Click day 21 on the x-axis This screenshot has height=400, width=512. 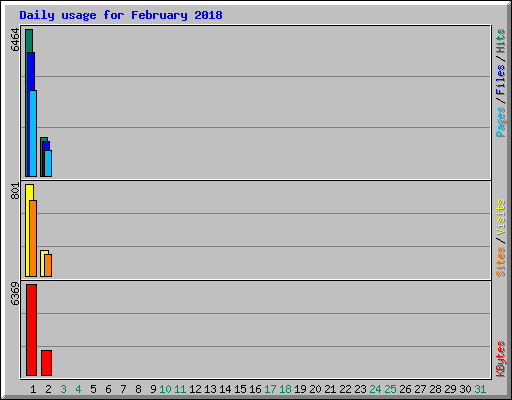(x=330, y=389)
